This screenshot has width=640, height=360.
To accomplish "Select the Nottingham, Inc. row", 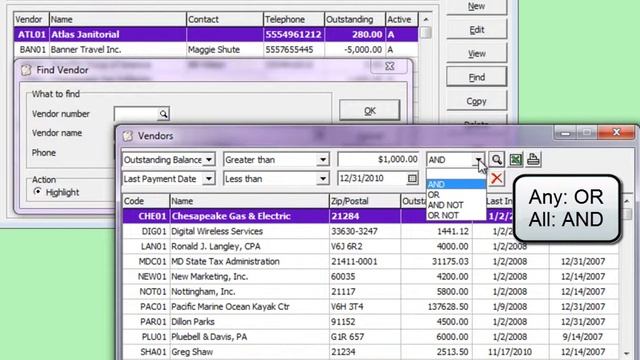I will [x=370, y=291].
